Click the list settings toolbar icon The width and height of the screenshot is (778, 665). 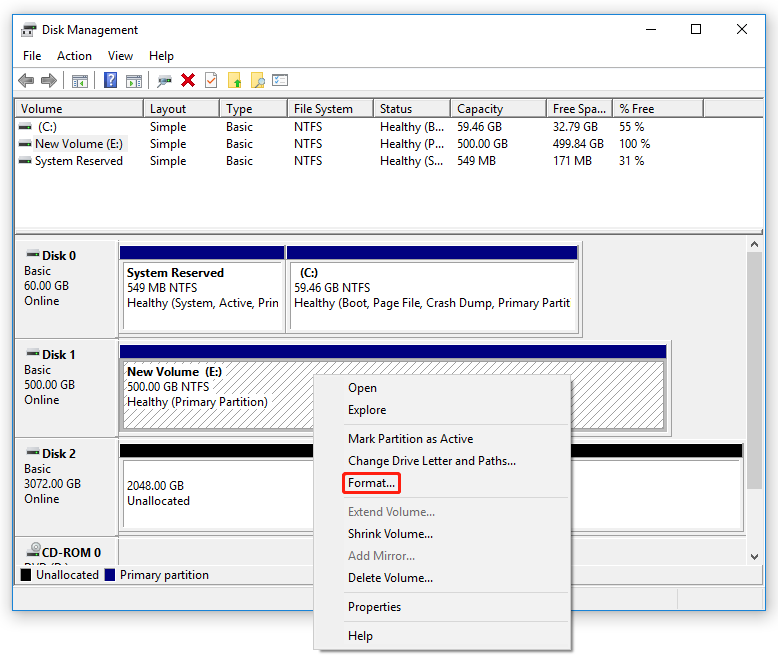point(280,80)
